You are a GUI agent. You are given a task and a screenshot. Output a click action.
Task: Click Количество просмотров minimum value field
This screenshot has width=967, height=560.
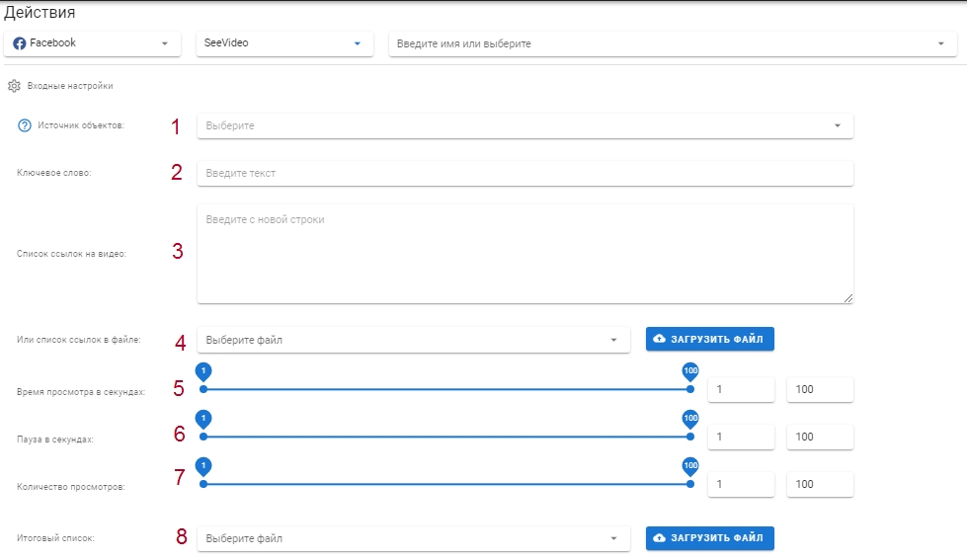741,484
